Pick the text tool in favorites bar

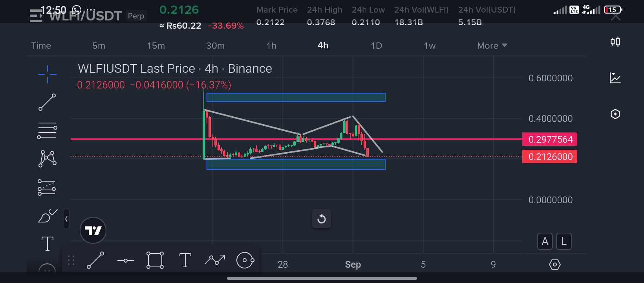click(185, 260)
